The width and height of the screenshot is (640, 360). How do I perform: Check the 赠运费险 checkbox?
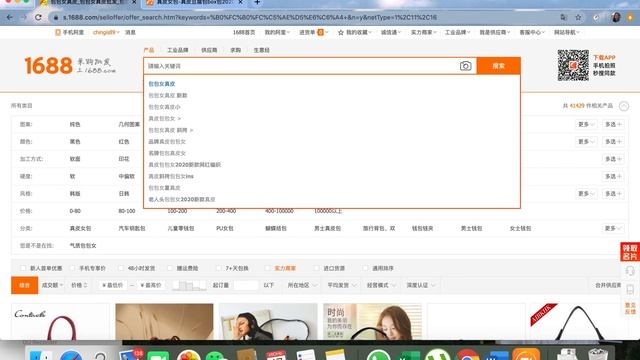coord(170,268)
